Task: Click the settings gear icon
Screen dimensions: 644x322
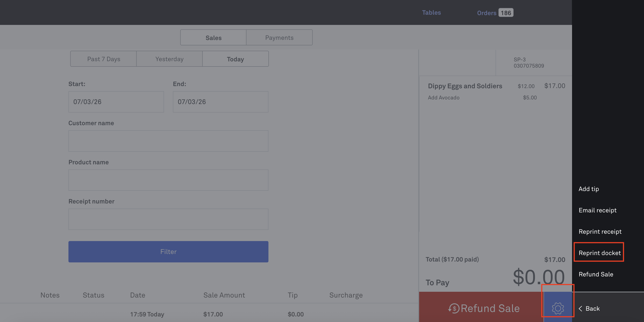Action: pyautogui.click(x=558, y=308)
